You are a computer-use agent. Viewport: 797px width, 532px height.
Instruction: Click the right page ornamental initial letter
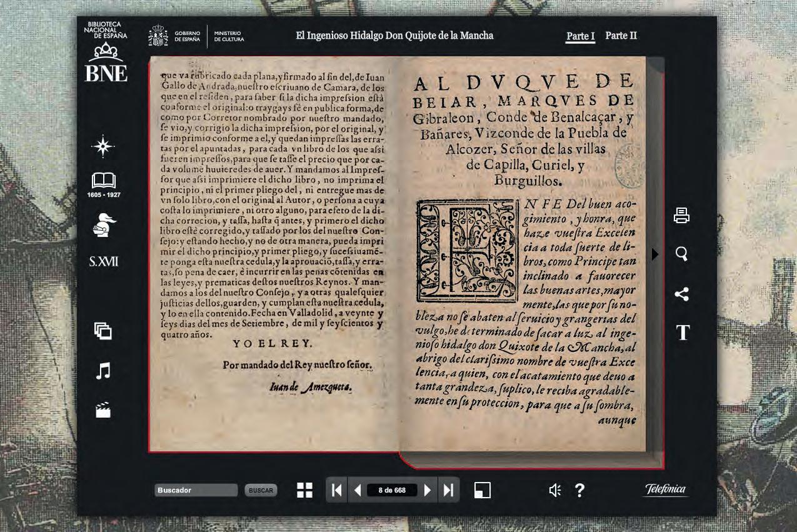coord(468,251)
